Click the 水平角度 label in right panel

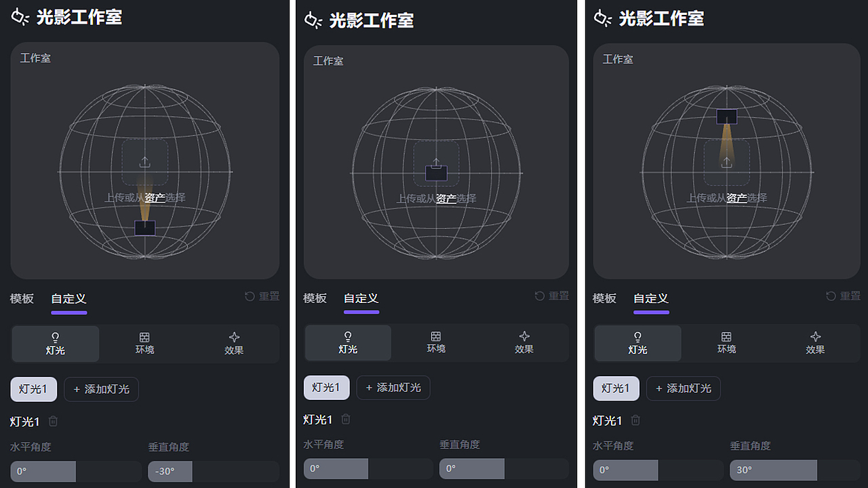pos(613,446)
